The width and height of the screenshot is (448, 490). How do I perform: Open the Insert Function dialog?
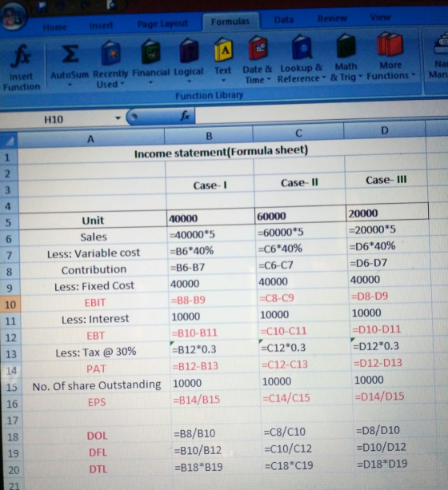pos(22,67)
